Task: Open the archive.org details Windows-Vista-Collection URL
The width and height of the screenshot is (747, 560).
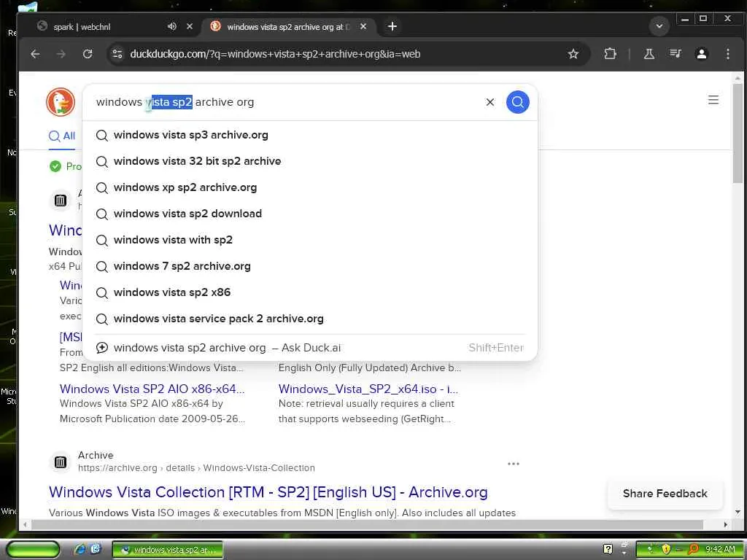Action: [196, 467]
